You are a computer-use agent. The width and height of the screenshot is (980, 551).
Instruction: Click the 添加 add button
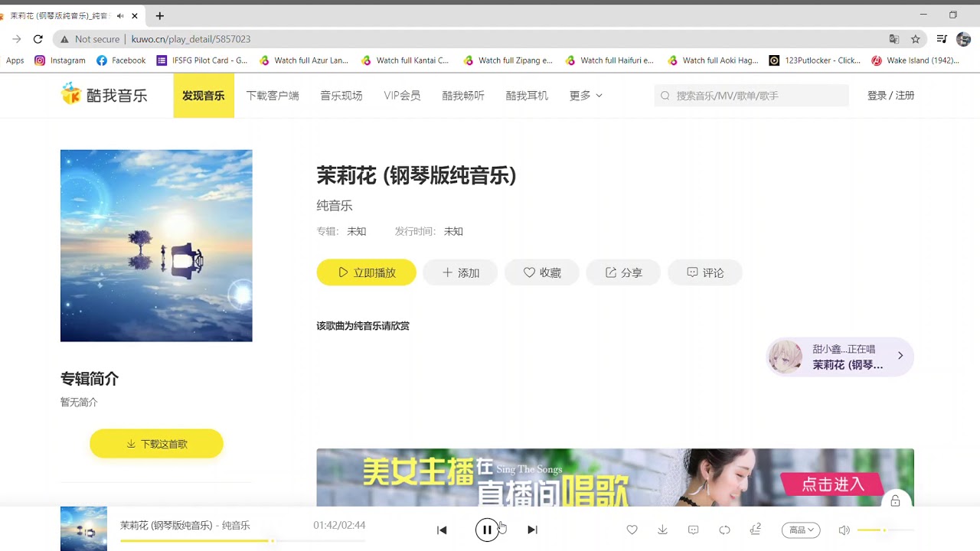460,272
